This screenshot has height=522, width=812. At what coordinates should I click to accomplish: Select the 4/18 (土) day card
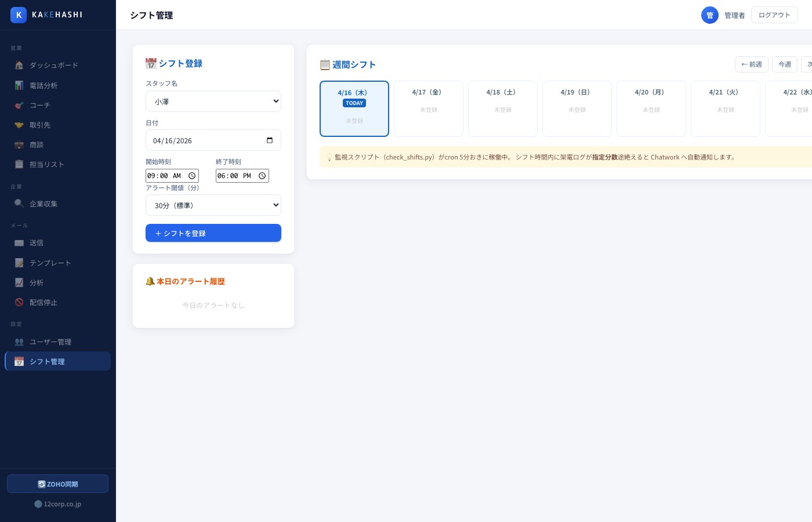coord(502,108)
